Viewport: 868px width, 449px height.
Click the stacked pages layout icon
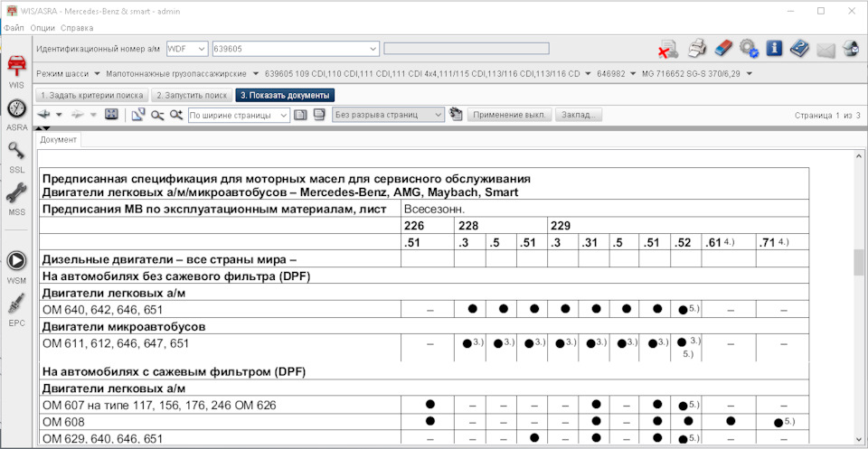pos(319,115)
